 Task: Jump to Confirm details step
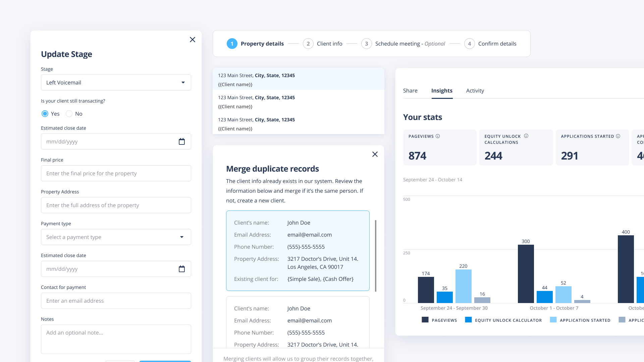tap(497, 44)
